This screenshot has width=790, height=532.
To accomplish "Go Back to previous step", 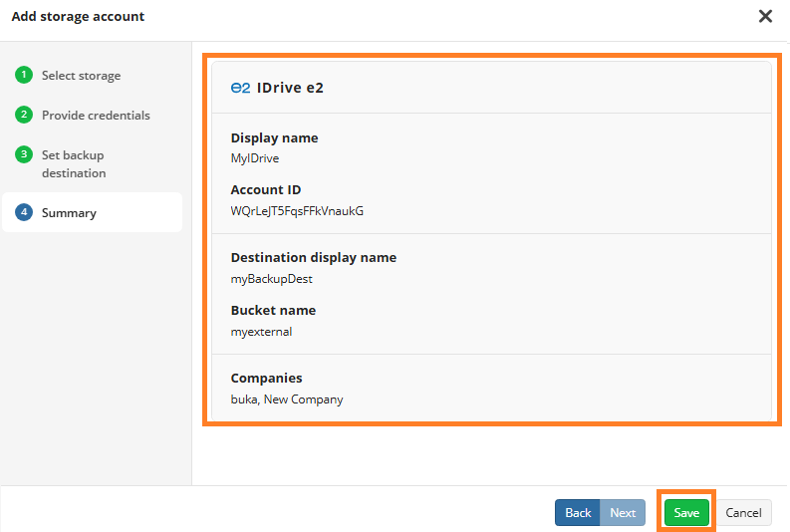I will [578, 512].
